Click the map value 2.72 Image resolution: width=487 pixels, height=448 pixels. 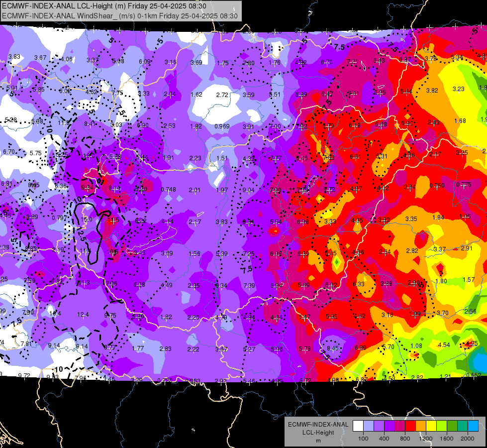(222, 95)
